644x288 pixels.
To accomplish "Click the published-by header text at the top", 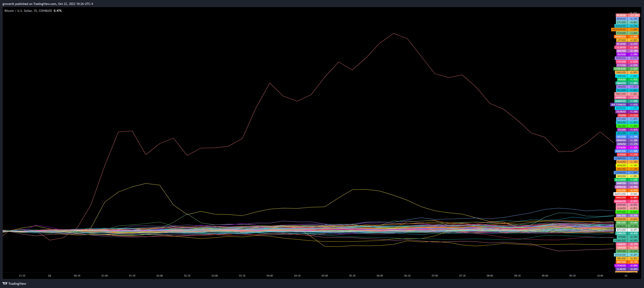I will 47,4.
